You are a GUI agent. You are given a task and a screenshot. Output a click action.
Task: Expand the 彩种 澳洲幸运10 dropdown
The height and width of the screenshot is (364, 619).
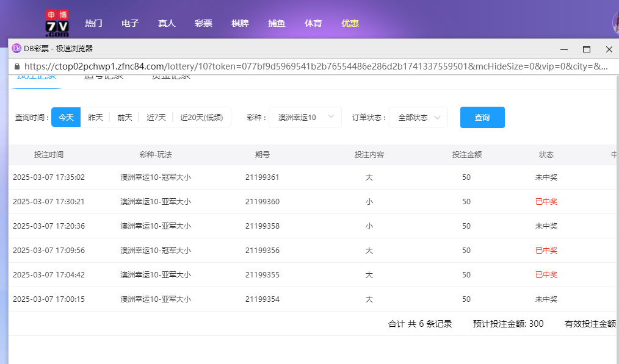tap(305, 117)
